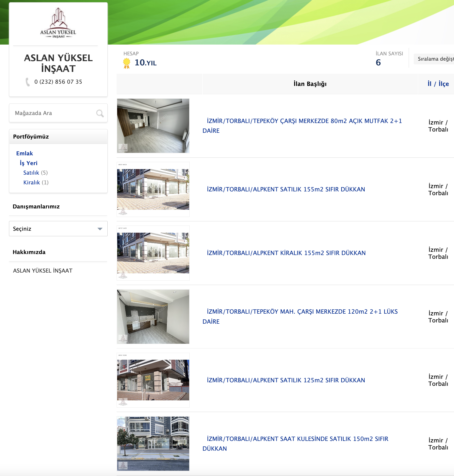The image size is (454, 476).
Task: Click the gold 10.Yıl account badge
Action: (127, 63)
